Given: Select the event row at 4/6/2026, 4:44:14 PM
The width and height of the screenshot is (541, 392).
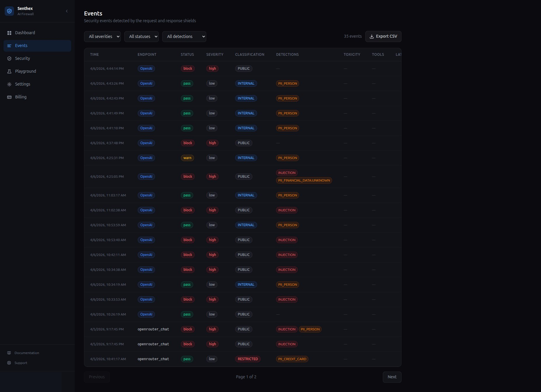Looking at the screenshot, I should pyautogui.click(x=243, y=69).
